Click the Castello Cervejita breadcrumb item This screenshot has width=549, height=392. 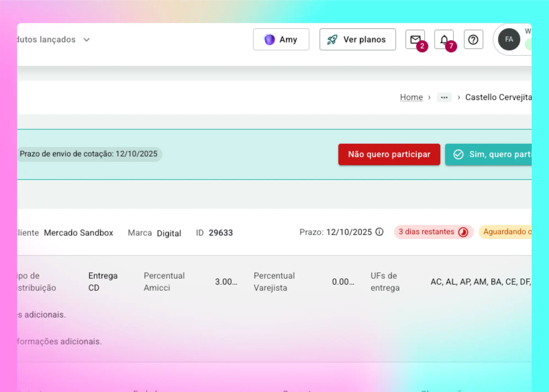tap(498, 97)
